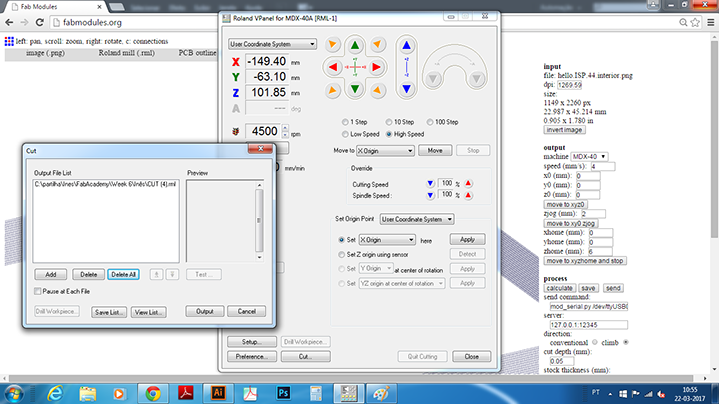
Task: Open Internet Explorer from the taskbar
Action: click(x=55, y=393)
